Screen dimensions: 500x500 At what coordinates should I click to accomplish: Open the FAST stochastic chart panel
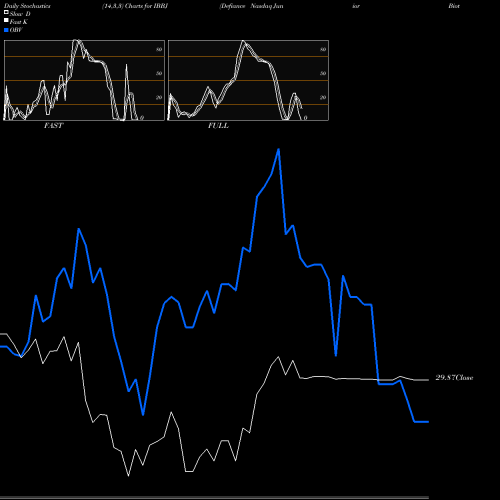coord(84,80)
